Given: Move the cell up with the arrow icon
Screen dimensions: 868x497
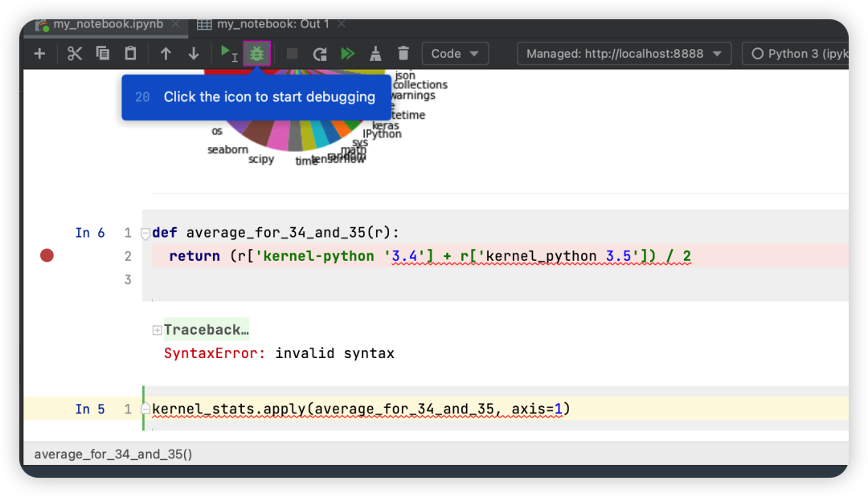Looking at the screenshot, I should pos(166,53).
